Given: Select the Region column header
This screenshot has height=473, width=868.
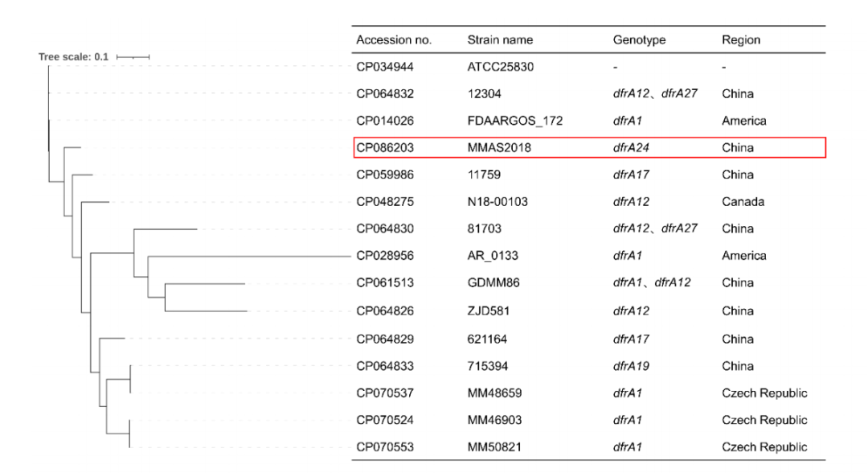Looking at the screenshot, I should pos(740,39).
